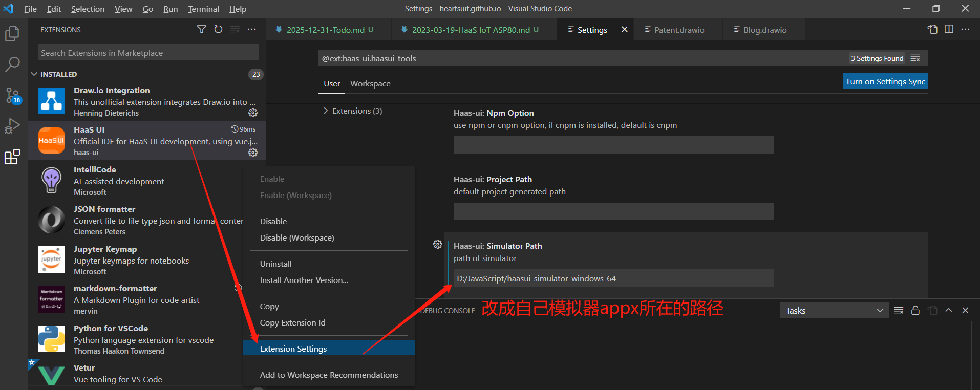Open Settings as JSON icon
Screen dimensions: 980x390
click(x=932, y=29)
